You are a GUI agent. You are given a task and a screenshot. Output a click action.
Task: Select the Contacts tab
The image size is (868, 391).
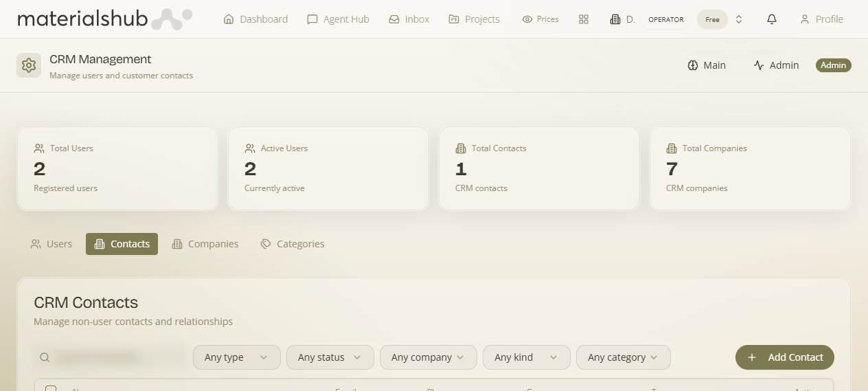click(122, 244)
